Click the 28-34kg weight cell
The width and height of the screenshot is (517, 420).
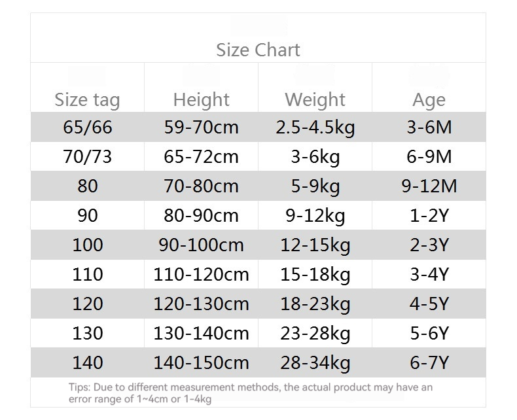coord(315,362)
